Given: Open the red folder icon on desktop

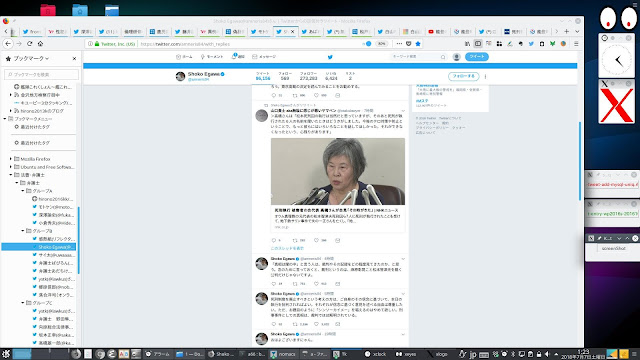Looking at the screenshot, I should [48, 10].
